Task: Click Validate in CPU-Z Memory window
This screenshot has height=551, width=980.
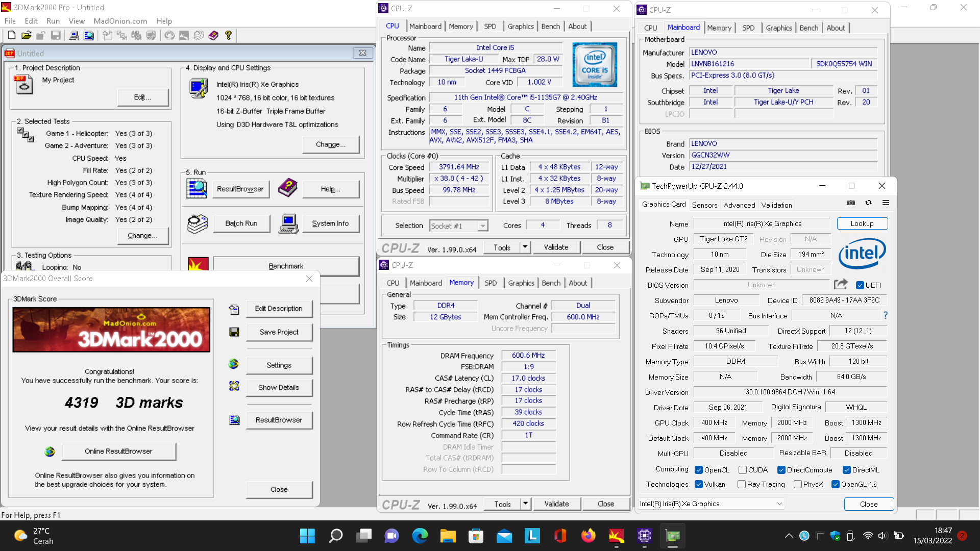Action: coord(556,504)
